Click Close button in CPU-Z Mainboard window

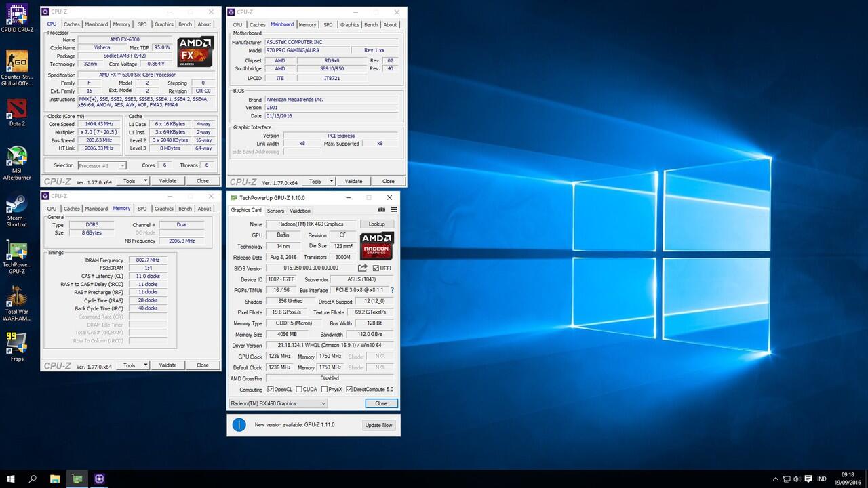click(x=388, y=181)
